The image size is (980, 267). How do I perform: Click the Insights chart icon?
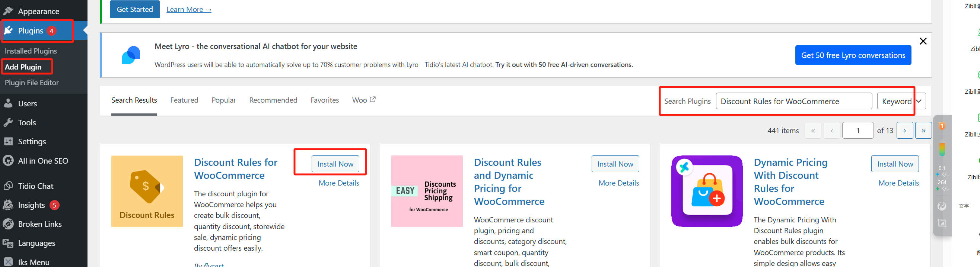point(8,205)
